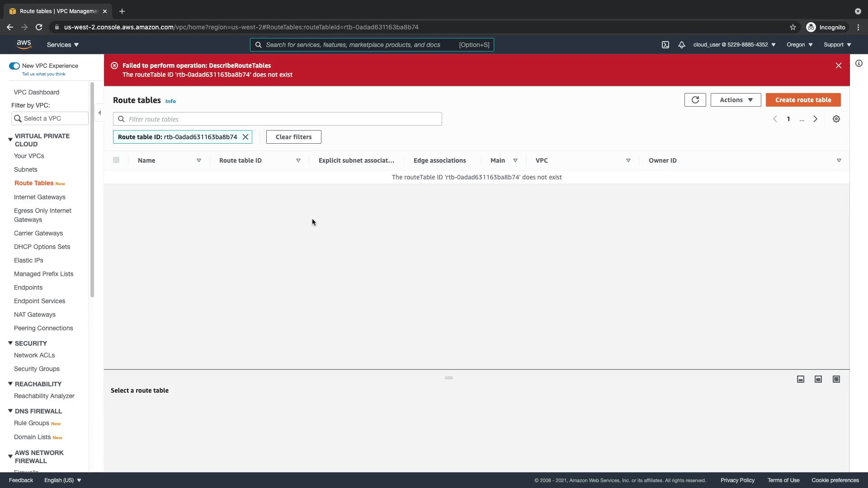868x488 pixels.
Task: Go to next page of results
Action: [816, 119]
